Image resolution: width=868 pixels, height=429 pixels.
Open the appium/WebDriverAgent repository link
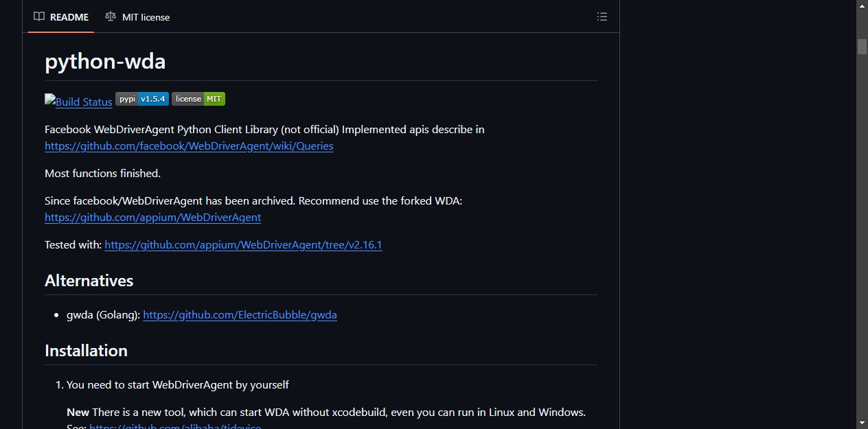(x=152, y=217)
